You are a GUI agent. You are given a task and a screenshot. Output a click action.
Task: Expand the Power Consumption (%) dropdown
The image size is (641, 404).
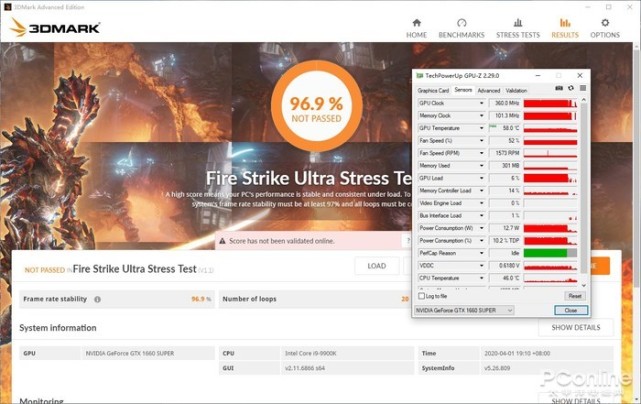(x=481, y=241)
